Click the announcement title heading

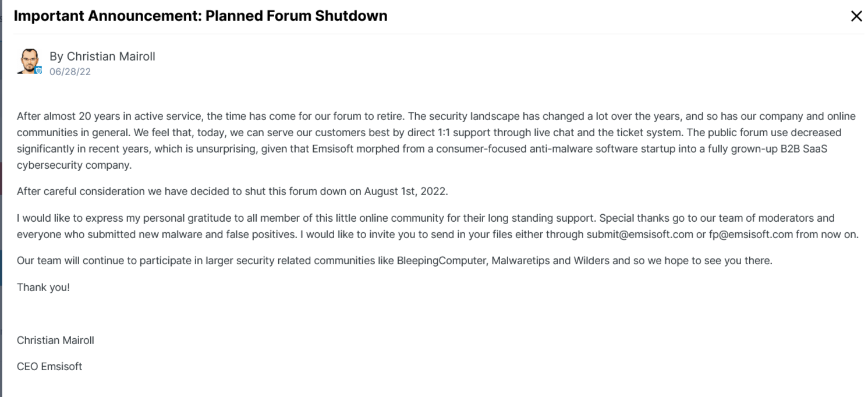click(x=200, y=16)
